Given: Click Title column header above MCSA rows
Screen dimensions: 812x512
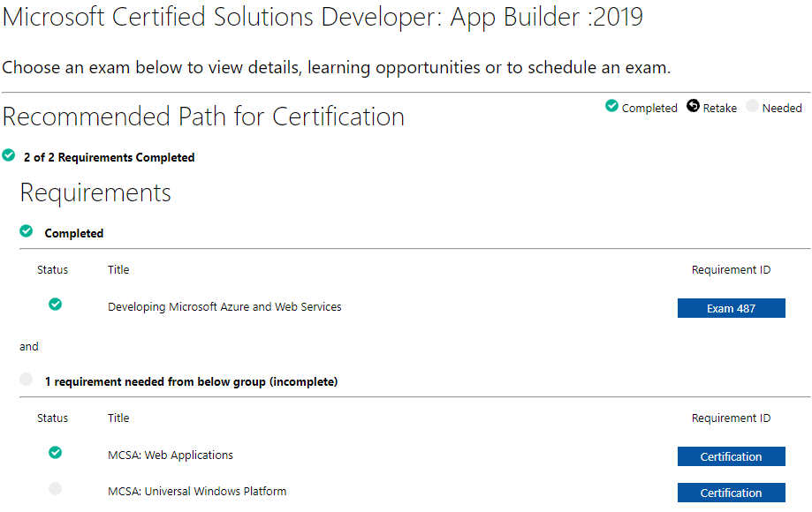Looking at the screenshot, I should tap(118, 418).
